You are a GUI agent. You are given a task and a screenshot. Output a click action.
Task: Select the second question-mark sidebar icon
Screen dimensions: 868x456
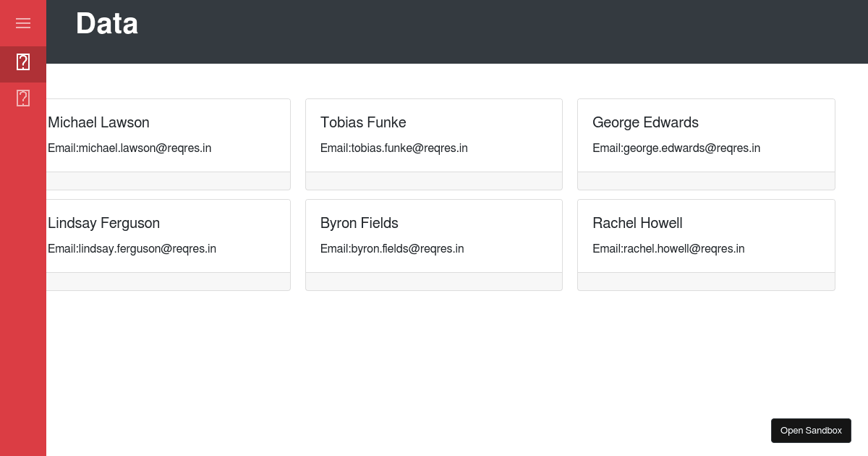point(23,98)
